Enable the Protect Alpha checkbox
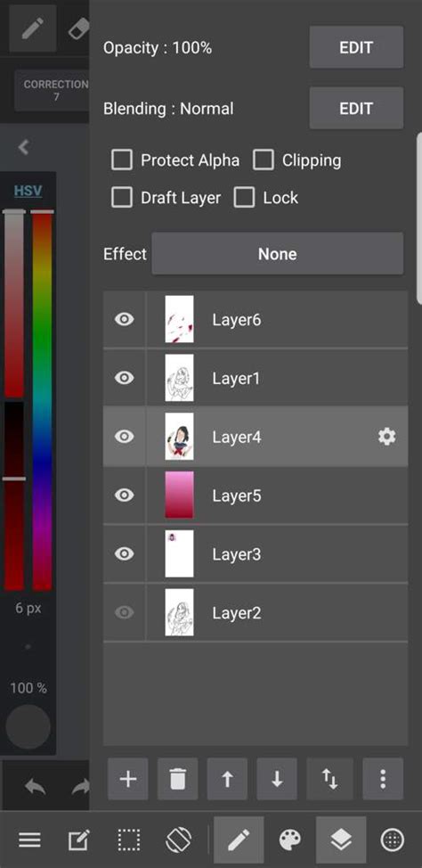 (122, 160)
